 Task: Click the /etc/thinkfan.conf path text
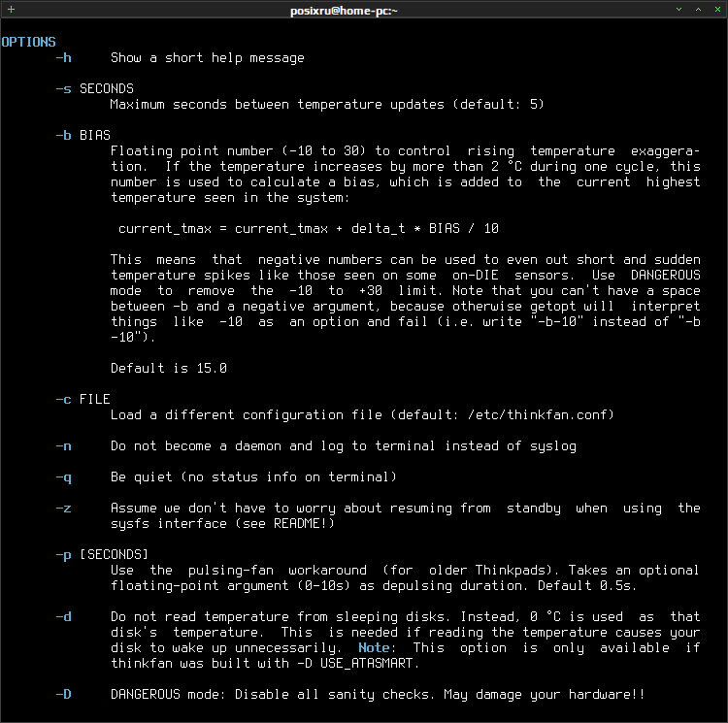pyautogui.click(x=537, y=414)
